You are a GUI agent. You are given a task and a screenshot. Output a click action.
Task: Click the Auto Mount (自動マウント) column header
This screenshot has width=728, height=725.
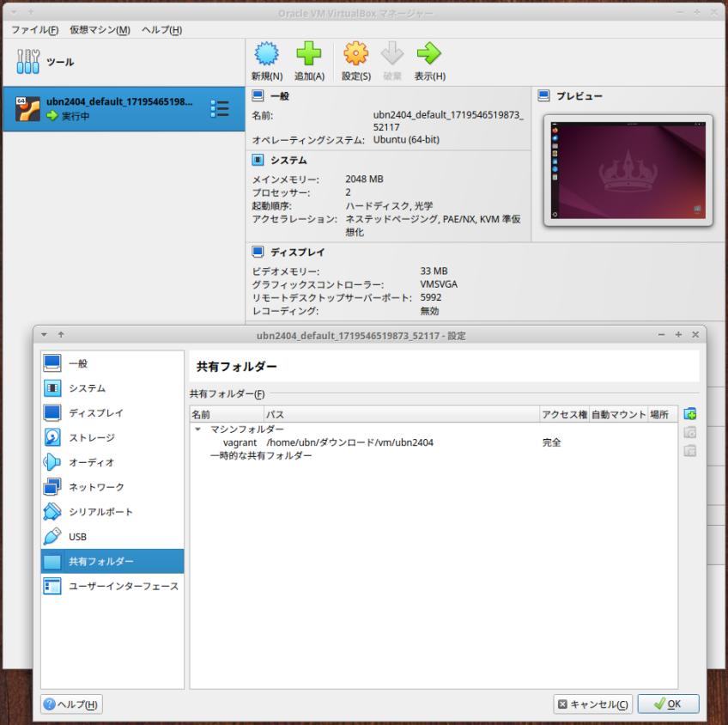(x=618, y=414)
